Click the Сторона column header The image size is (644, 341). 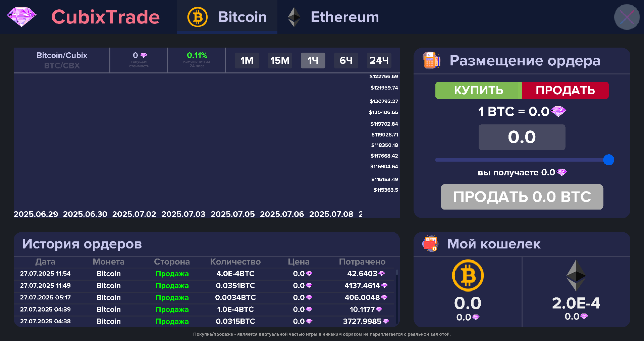pyautogui.click(x=172, y=262)
